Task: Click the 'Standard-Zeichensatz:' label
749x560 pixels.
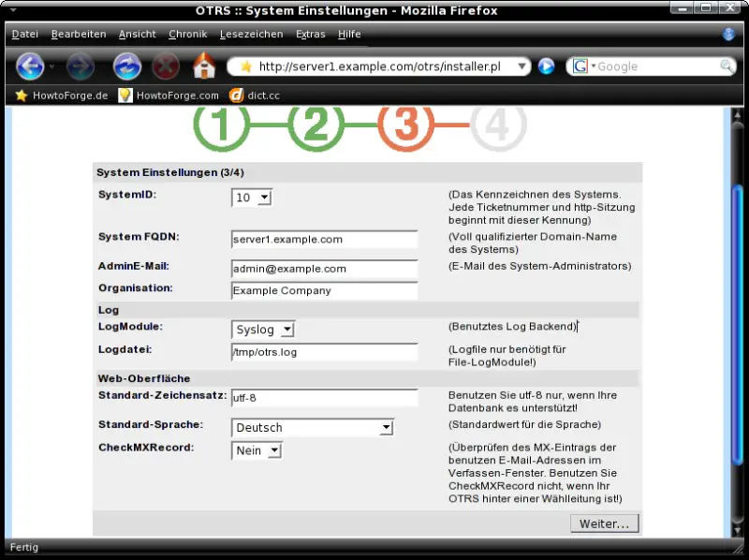Action: pos(162,395)
